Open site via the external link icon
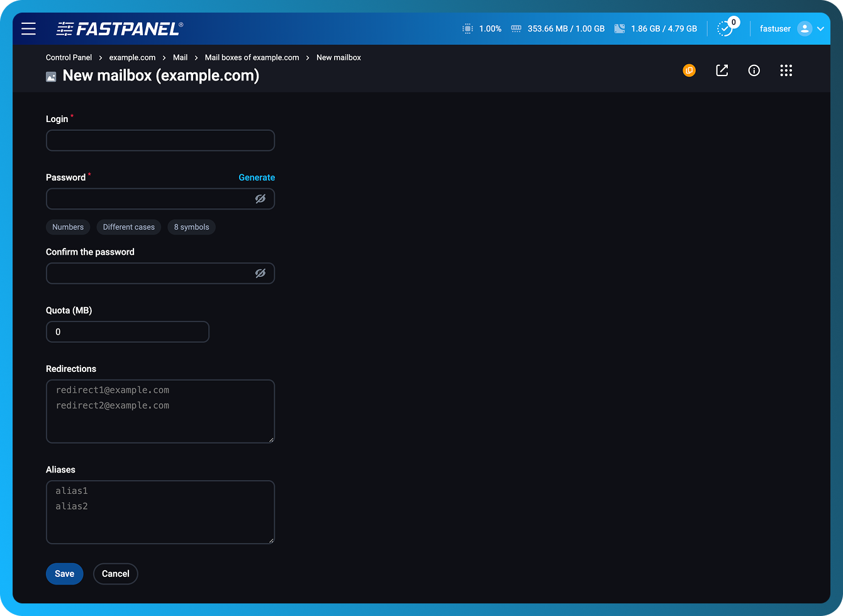The width and height of the screenshot is (843, 616). click(722, 70)
